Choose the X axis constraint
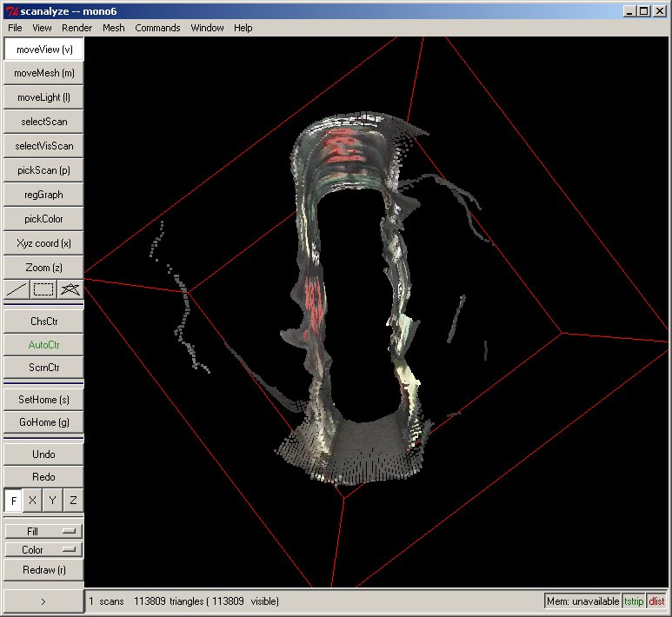The image size is (672, 617). (33, 501)
